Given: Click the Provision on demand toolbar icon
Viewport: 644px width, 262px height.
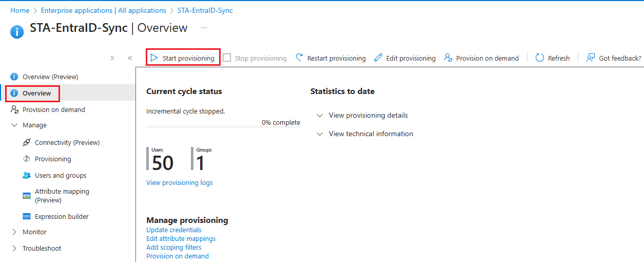Looking at the screenshot, I should click(x=448, y=58).
